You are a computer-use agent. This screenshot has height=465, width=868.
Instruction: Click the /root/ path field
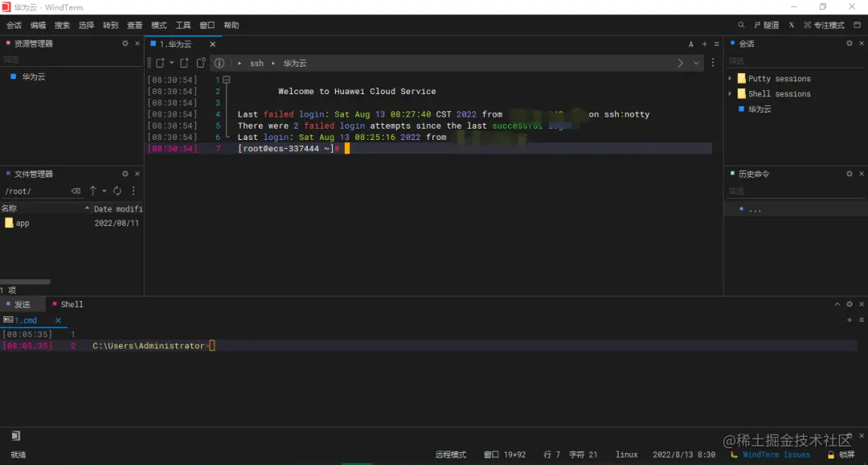pos(35,191)
